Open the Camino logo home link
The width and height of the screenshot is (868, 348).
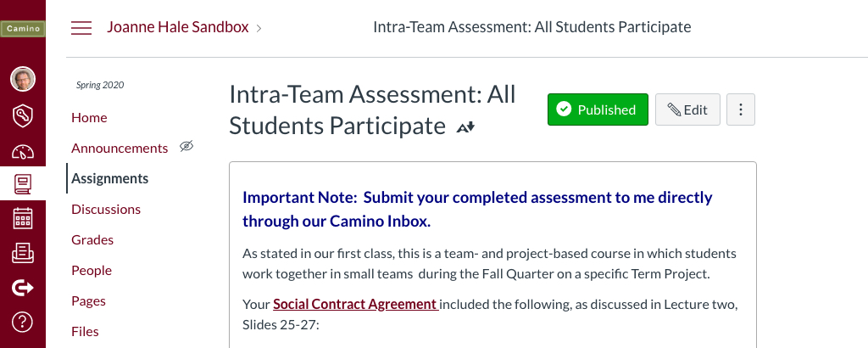click(23, 29)
